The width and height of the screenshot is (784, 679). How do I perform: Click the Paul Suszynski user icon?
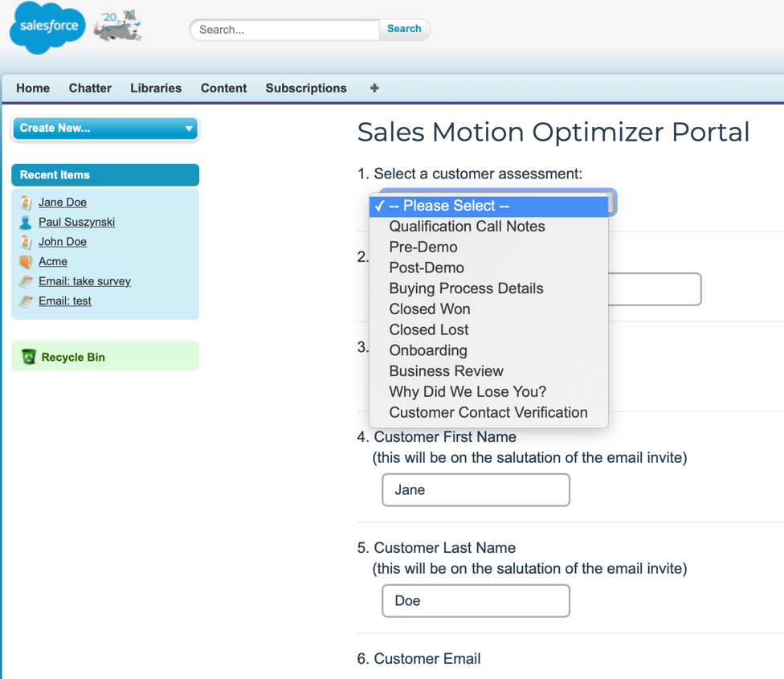tap(26, 223)
